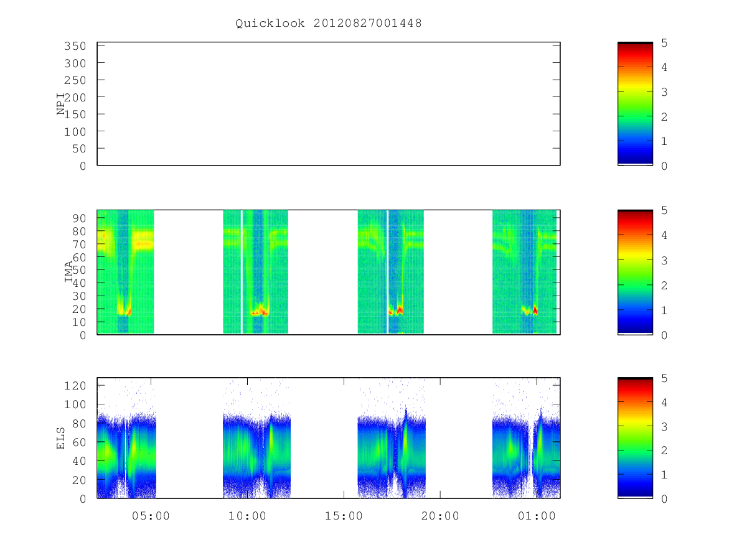Click the 05:00 time tick label

click(x=151, y=516)
